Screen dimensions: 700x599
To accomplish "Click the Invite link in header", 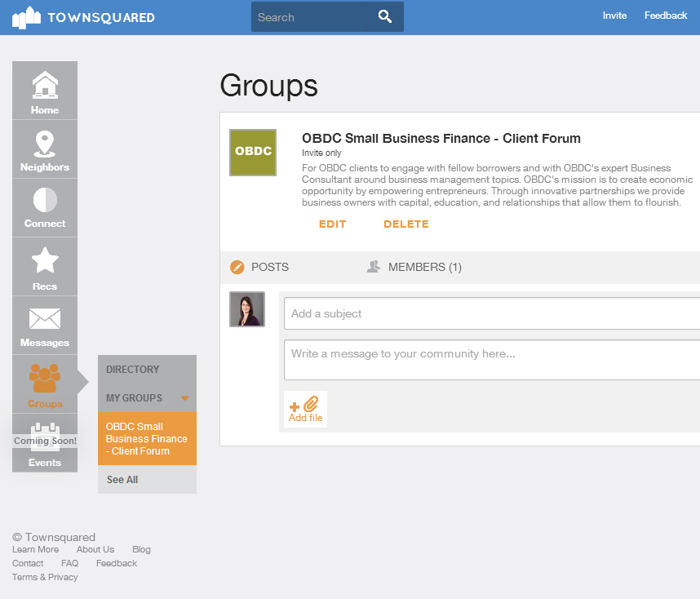I will pyautogui.click(x=614, y=16).
